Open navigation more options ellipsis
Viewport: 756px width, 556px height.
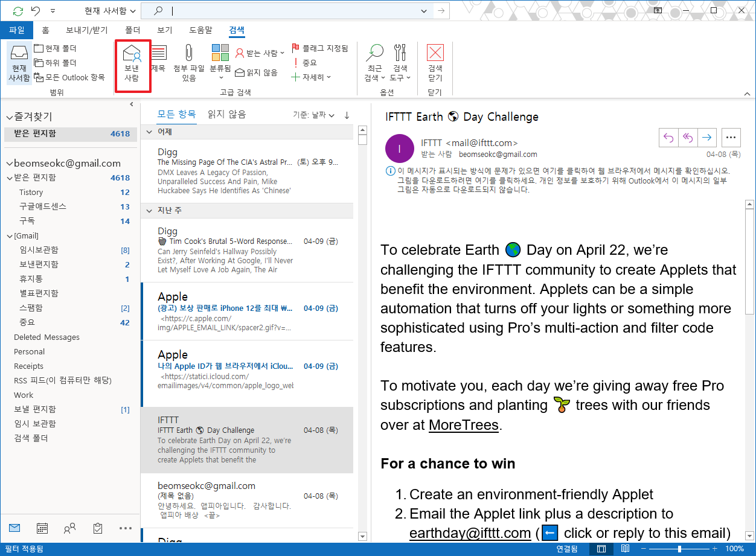point(126,528)
